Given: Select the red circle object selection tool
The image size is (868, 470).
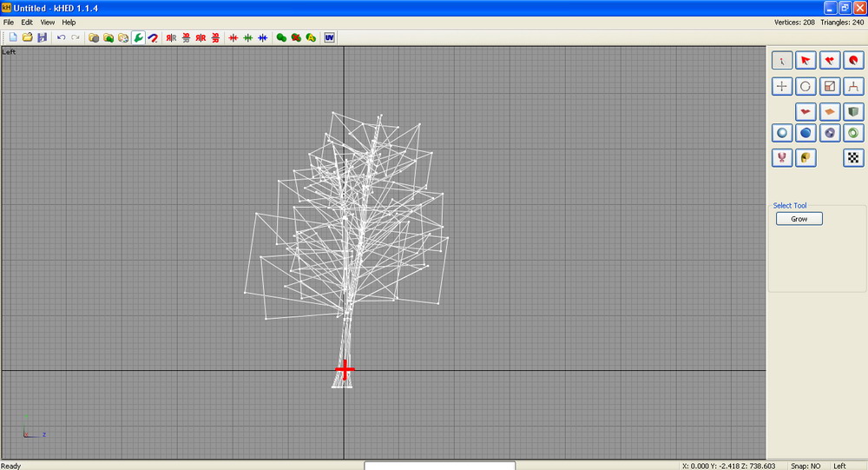Looking at the screenshot, I should (x=853, y=61).
